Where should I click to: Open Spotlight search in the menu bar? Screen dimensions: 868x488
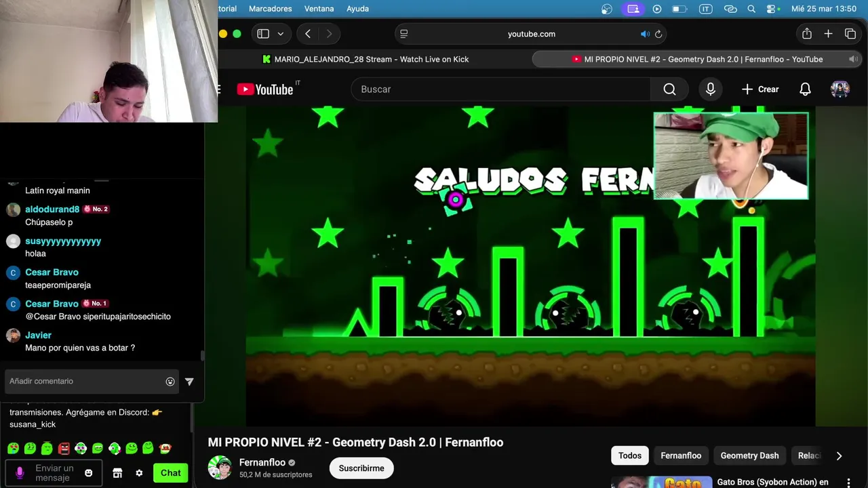(751, 9)
